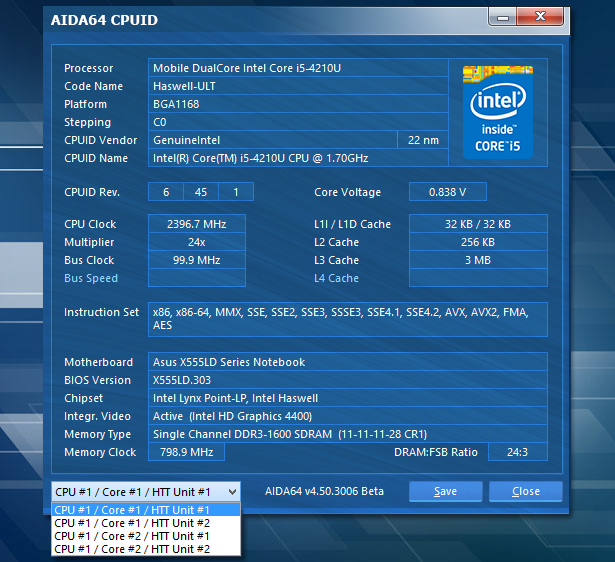Click the Integr. Video label

click(98, 416)
